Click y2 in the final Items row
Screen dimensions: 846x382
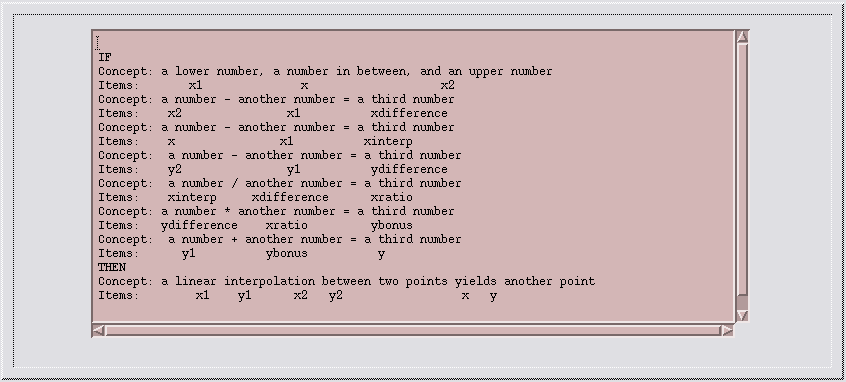(x=336, y=296)
